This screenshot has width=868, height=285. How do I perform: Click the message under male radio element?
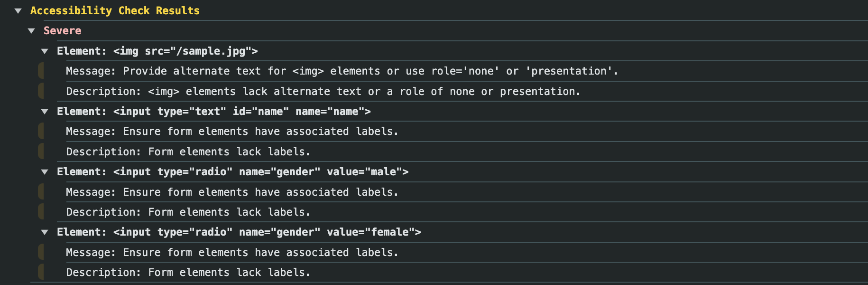(x=232, y=192)
